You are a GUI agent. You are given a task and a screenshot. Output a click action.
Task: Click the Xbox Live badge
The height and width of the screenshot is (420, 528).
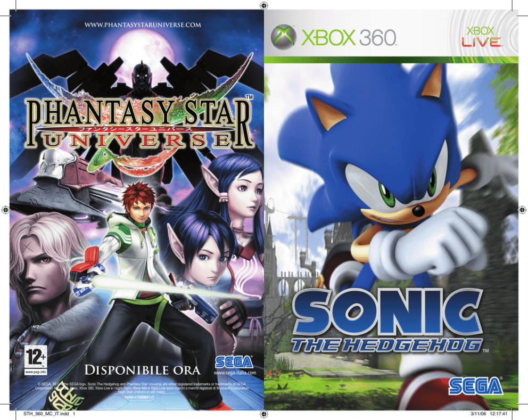pos(481,36)
